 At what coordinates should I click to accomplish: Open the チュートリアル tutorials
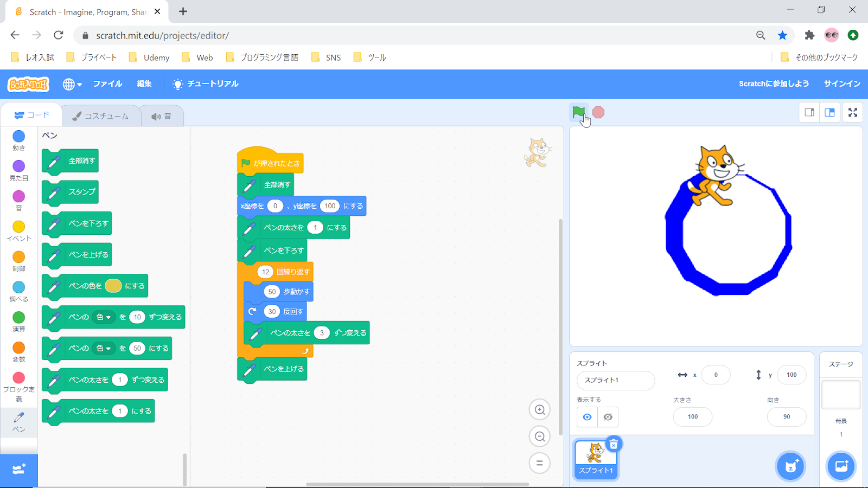coord(206,84)
